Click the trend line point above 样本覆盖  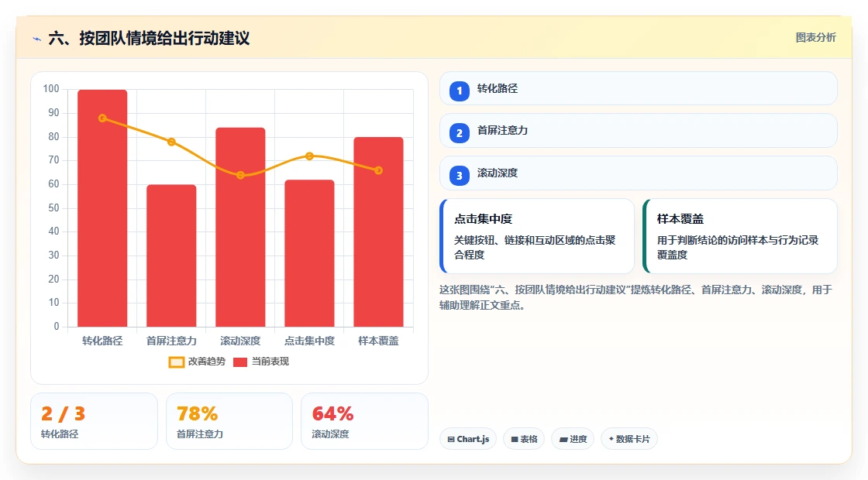click(x=379, y=171)
